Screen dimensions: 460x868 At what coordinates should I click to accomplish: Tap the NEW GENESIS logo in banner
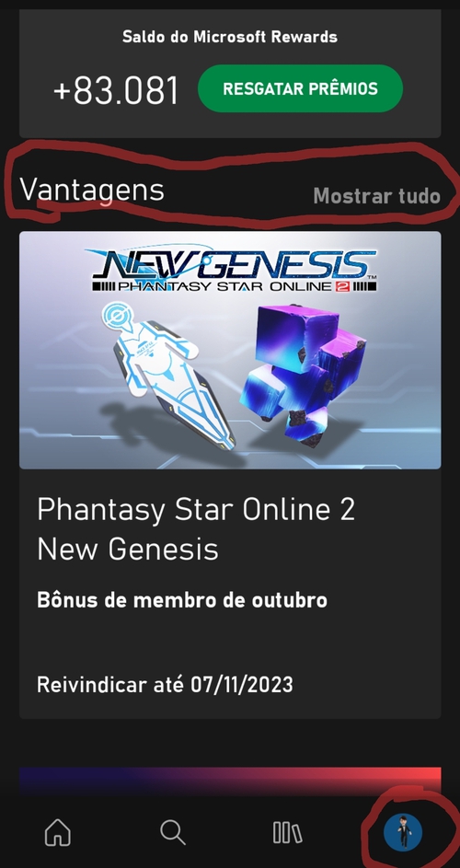pyautogui.click(x=233, y=263)
